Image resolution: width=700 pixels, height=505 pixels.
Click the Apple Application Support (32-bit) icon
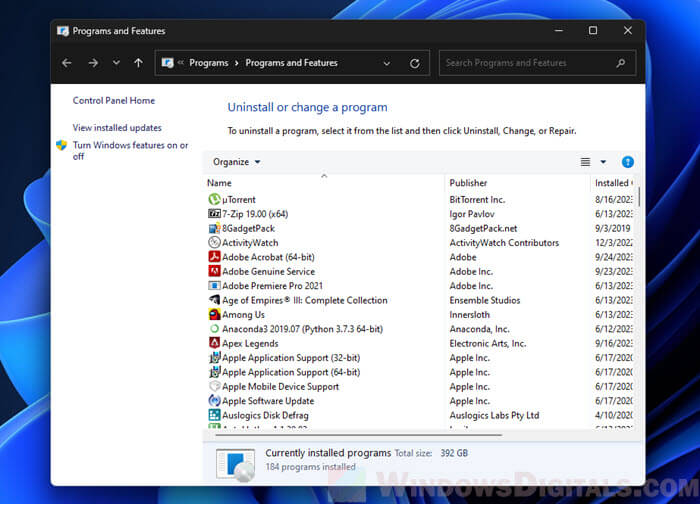pos(214,357)
